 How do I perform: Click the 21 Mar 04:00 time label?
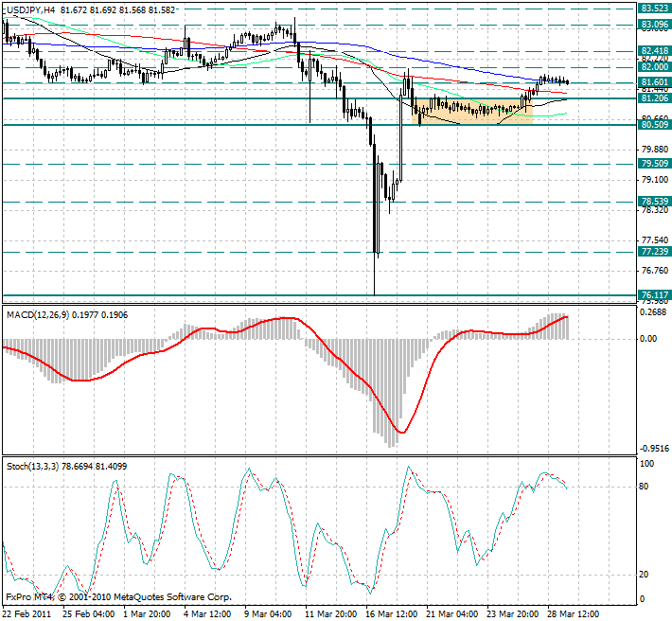tap(453, 614)
